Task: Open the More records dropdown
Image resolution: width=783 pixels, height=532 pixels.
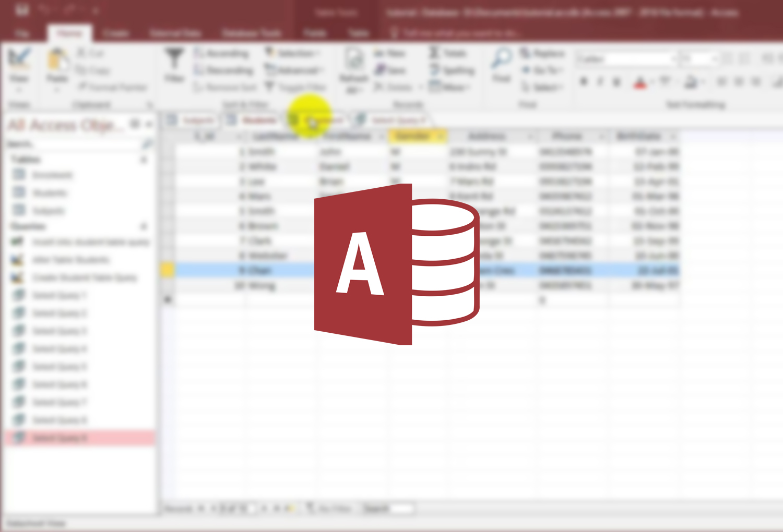Action: (449, 87)
